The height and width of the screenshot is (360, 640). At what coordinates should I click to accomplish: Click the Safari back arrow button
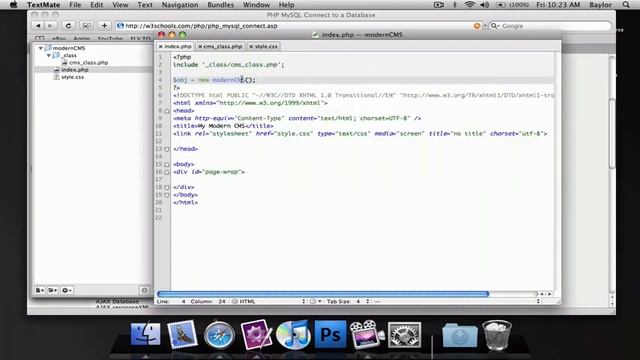(x=38, y=26)
